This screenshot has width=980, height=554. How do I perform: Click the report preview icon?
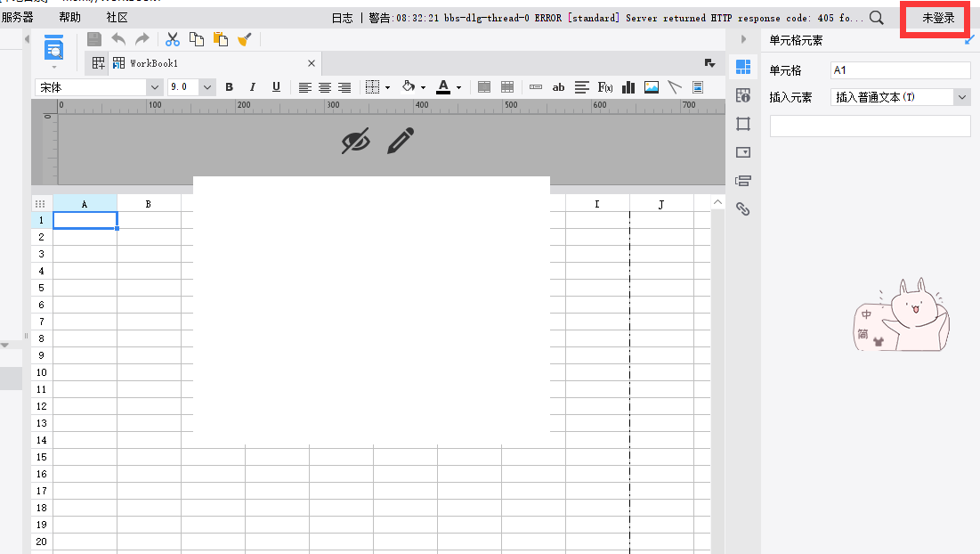(x=53, y=47)
